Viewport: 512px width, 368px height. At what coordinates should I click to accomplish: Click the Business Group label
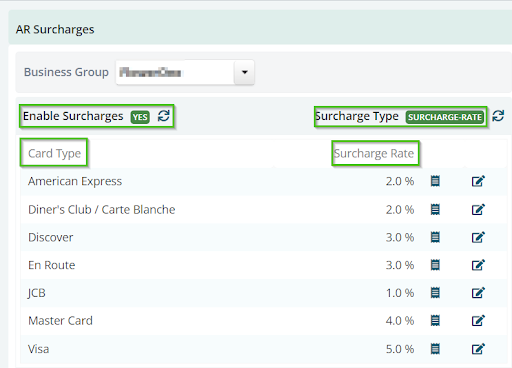tap(66, 72)
